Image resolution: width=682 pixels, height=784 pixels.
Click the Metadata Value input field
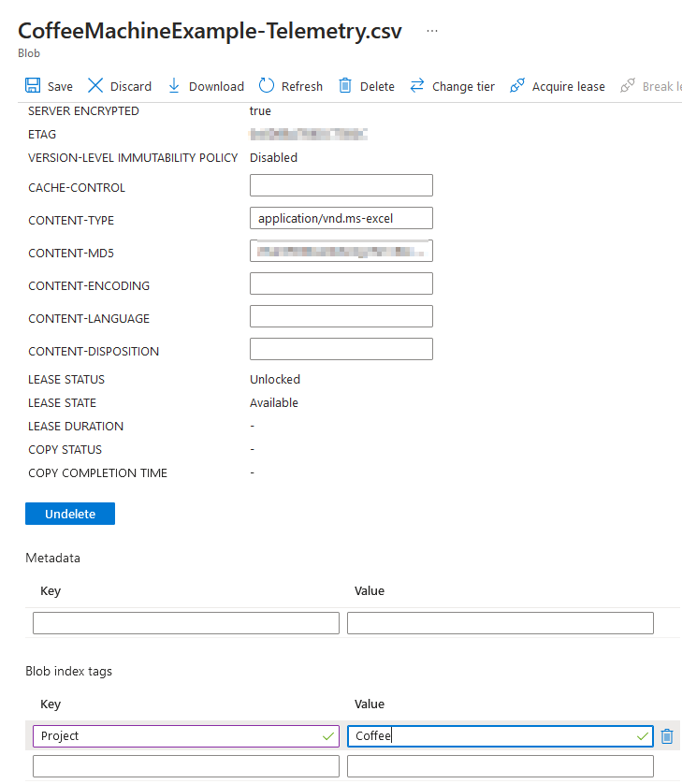click(x=500, y=623)
